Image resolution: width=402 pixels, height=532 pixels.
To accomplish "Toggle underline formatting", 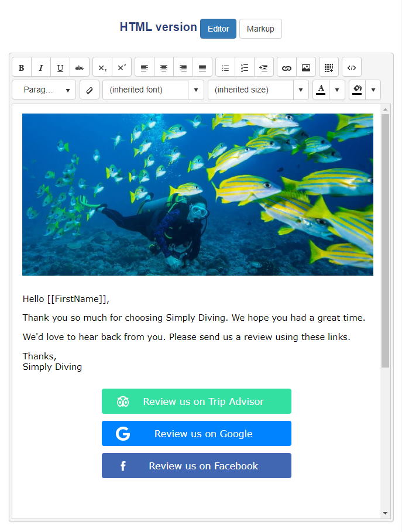I will [x=60, y=67].
